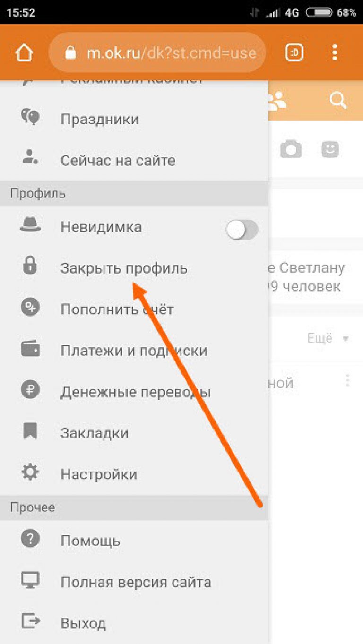Open the browser tabs counter
The image size is (363, 644).
tap(294, 52)
